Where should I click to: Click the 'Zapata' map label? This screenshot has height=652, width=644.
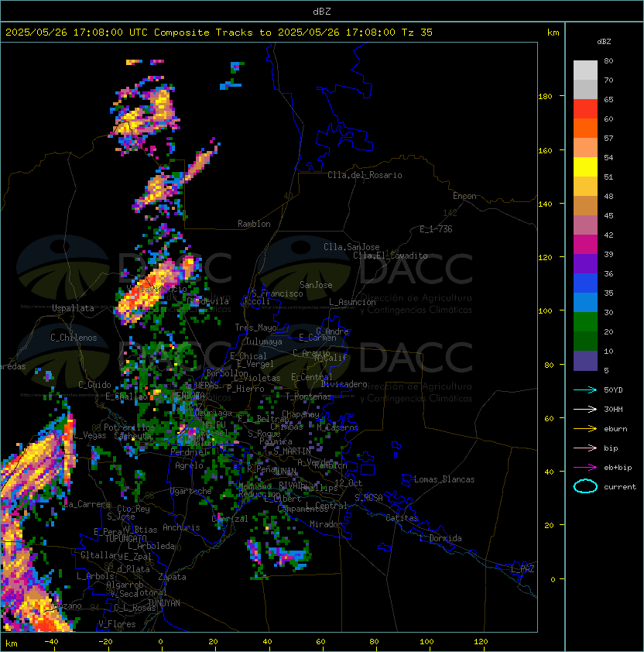(x=172, y=577)
